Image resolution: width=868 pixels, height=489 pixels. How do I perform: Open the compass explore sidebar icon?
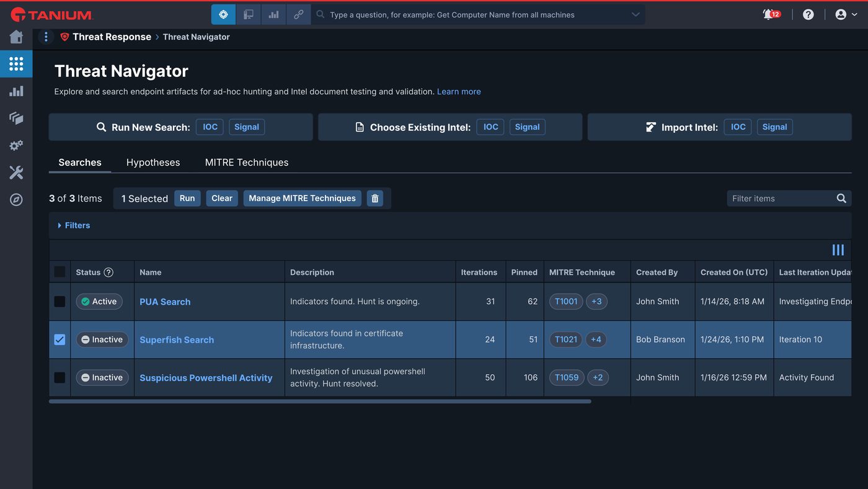click(x=16, y=200)
